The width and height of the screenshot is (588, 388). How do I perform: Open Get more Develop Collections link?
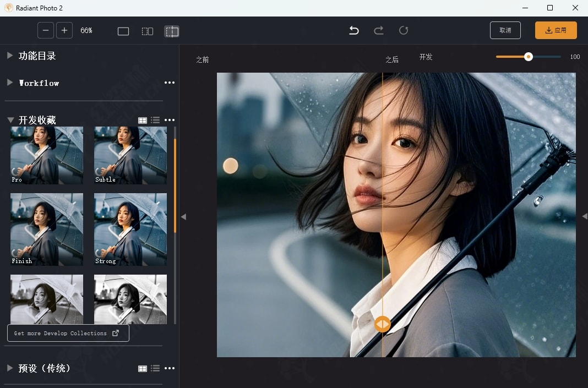[68, 333]
